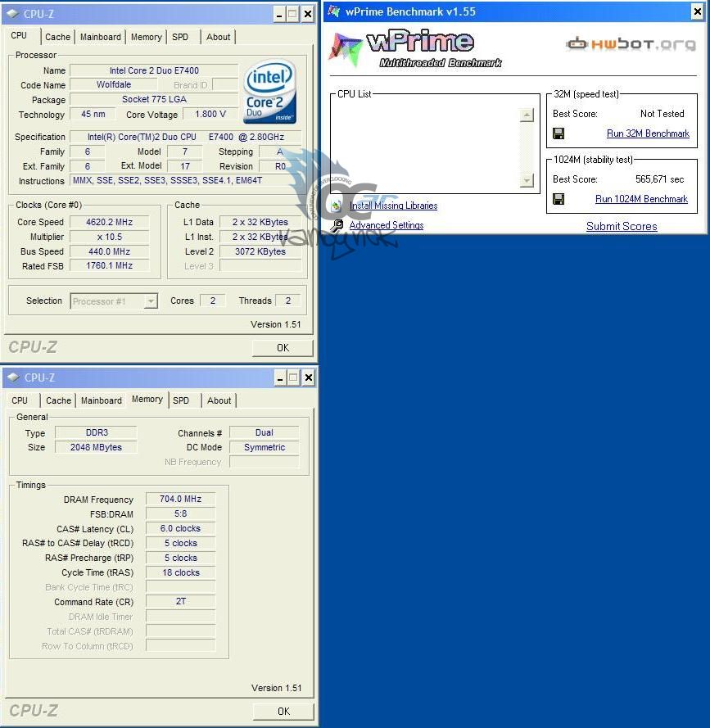710x728 pixels.
Task: Expand the Processor #1 selection dropdown
Action: pyautogui.click(x=151, y=301)
